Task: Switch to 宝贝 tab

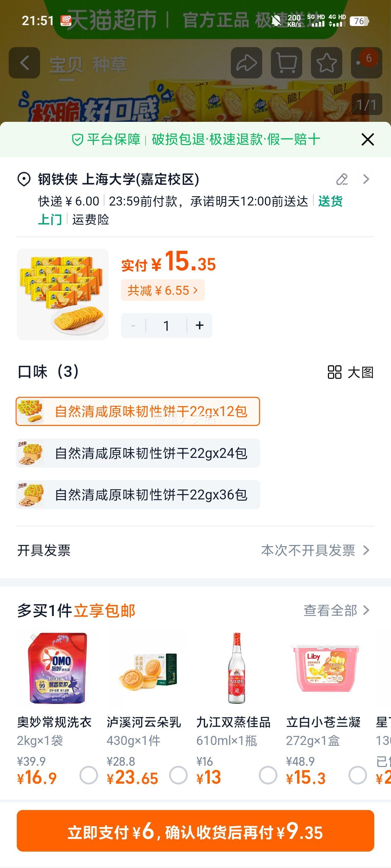Action: (x=66, y=65)
